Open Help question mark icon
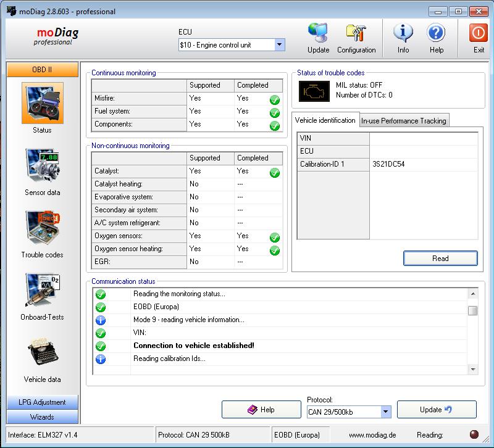Screen dimensions: 494x448 point(436,33)
